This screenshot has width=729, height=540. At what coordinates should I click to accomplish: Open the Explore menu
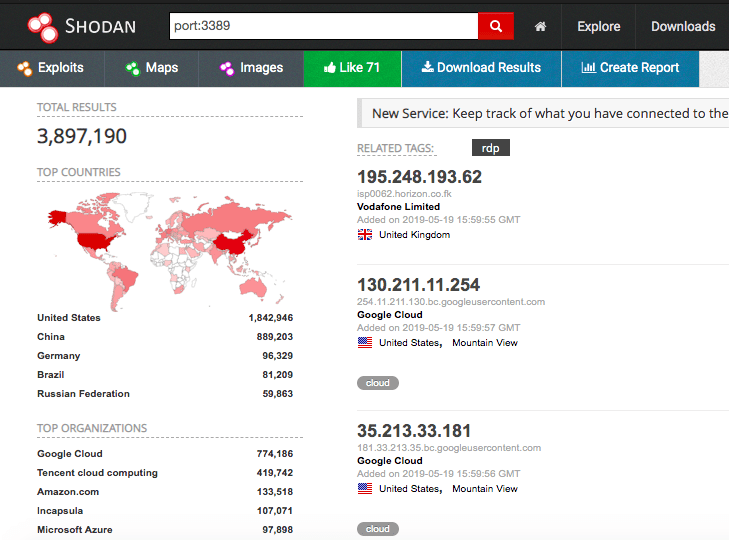[x=598, y=27]
